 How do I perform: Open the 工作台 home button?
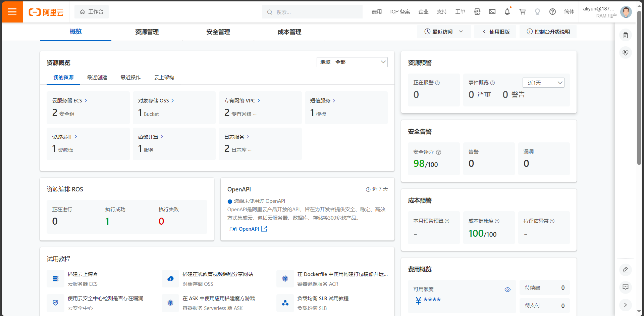tap(92, 12)
